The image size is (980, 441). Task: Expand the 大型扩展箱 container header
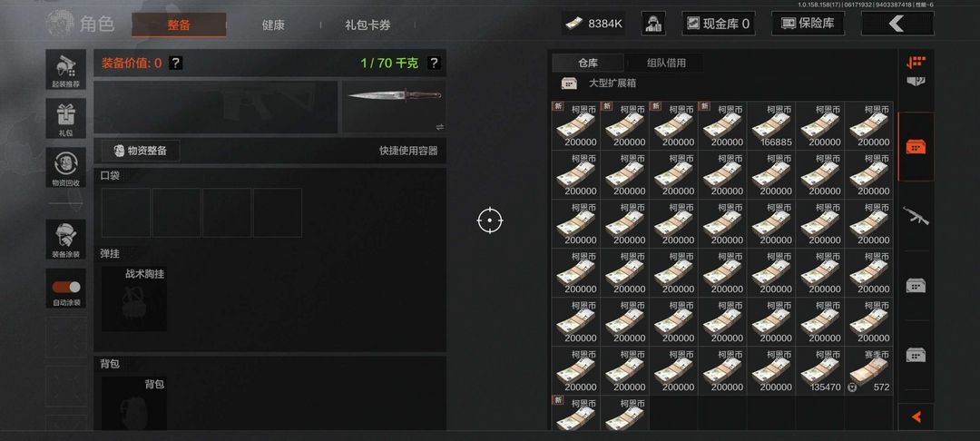[x=599, y=83]
